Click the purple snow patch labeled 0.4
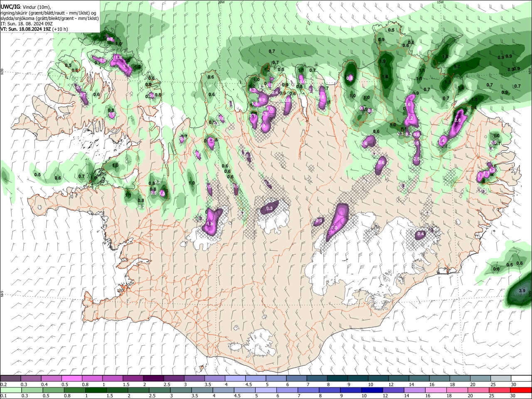Image resolution: width=532 pixels, height=399 pixels. [x=421, y=235]
